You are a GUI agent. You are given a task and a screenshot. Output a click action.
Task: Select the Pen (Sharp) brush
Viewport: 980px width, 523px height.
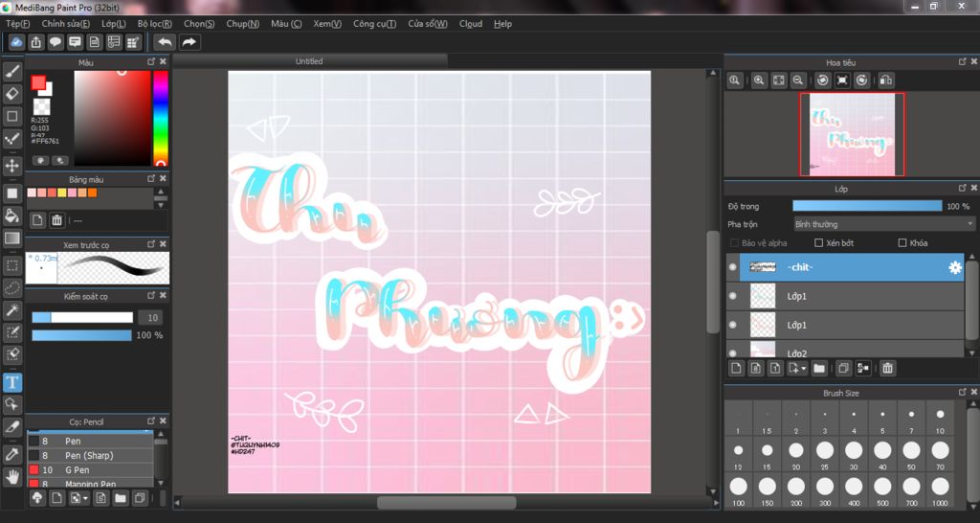90,455
